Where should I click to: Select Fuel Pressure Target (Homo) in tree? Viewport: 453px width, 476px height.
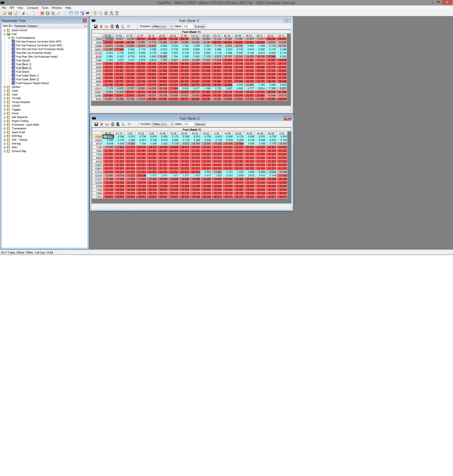click(33, 83)
